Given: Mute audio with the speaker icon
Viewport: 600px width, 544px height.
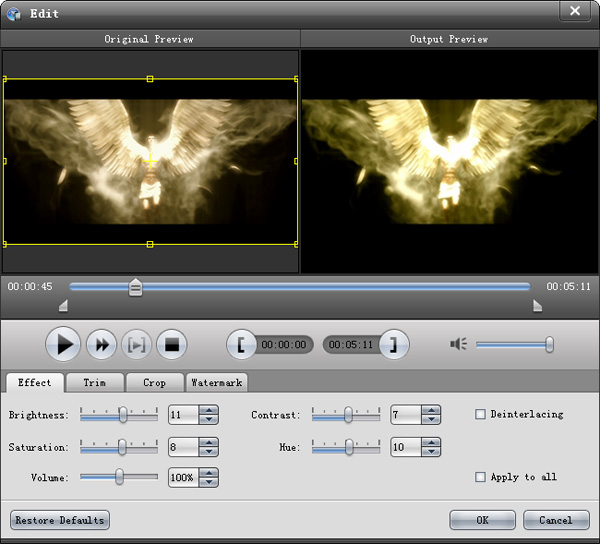Looking at the screenshot, I should [x=458, y=344].
